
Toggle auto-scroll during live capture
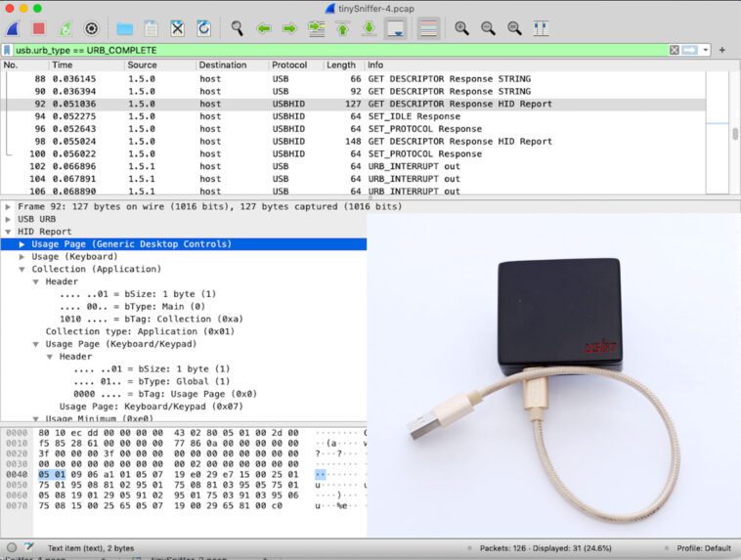(x=396, y=28)
